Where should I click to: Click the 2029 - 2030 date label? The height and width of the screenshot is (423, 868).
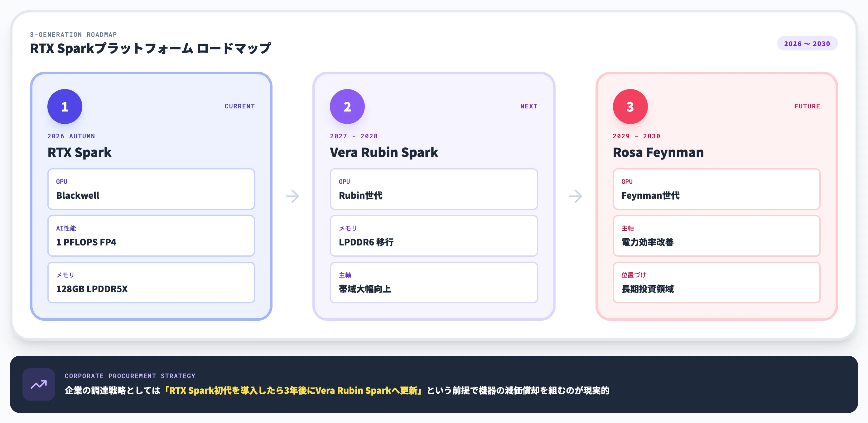tap(636, 136)
